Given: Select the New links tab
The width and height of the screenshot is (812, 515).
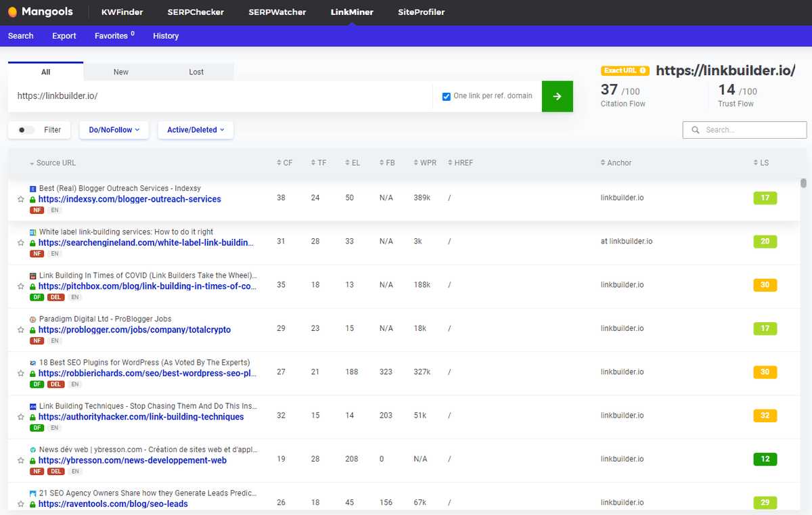Looking at the screenshot, I should point(121,72).
